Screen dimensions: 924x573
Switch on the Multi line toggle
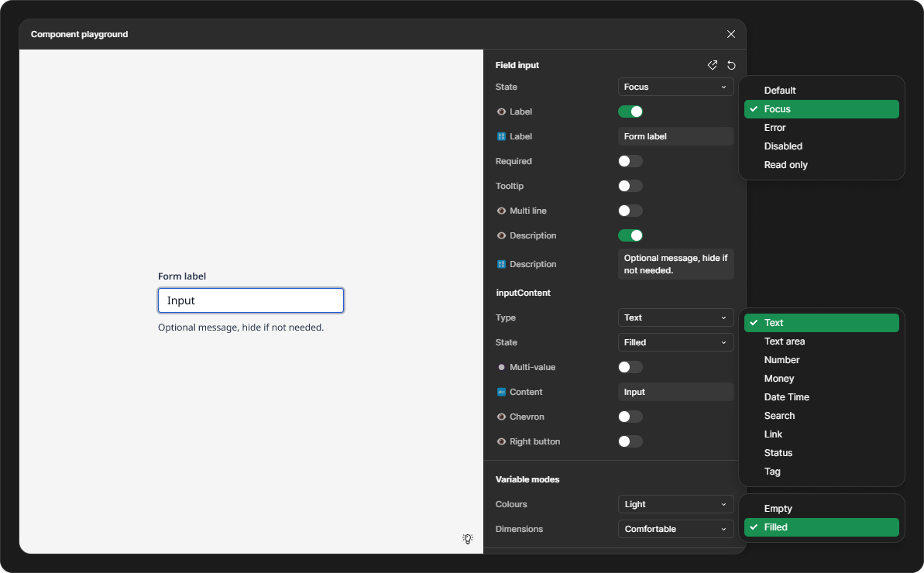tap(630, 211)
